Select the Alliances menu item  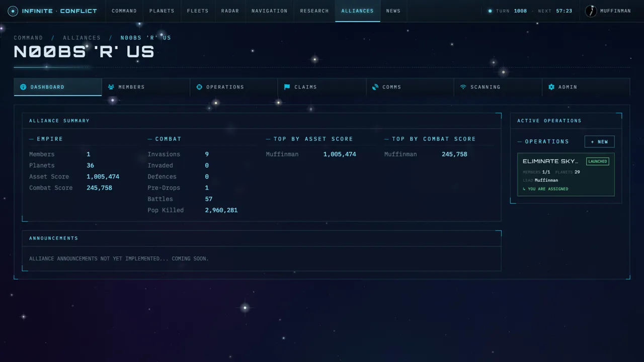[x=358, y=11]
